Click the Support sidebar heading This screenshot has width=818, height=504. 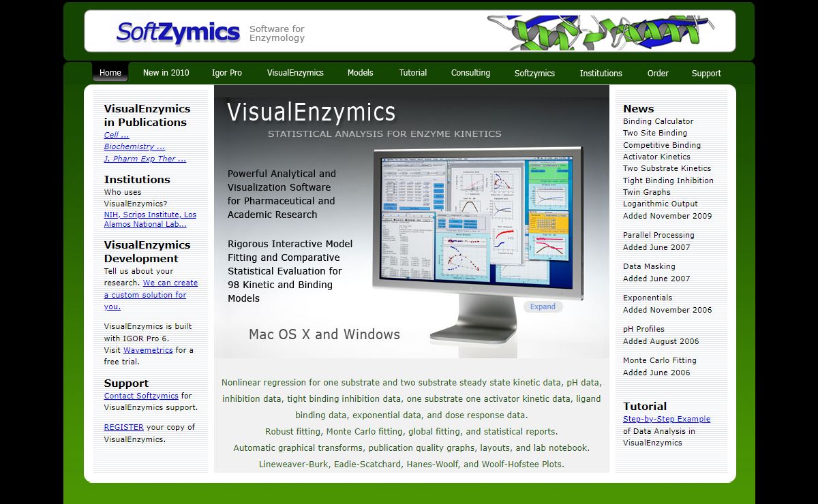tap(126, 383)
